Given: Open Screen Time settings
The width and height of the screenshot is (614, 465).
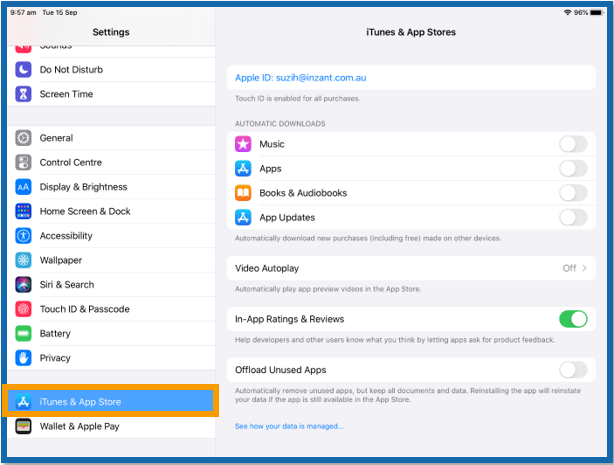Looking at the screenshot, I should [x=112, y=94].
